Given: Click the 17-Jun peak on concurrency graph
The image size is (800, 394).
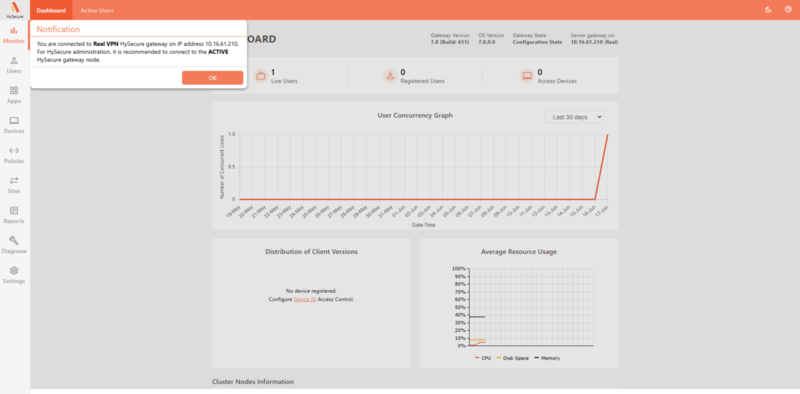Looking at the screenshot, I should (x=607, y=135).
